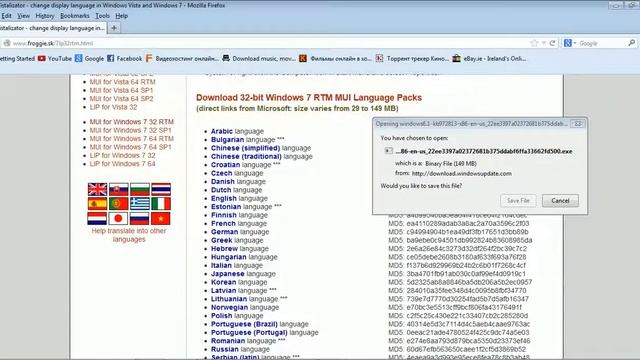
Task: Click the Japan flag icon
Action: point(118,218)
